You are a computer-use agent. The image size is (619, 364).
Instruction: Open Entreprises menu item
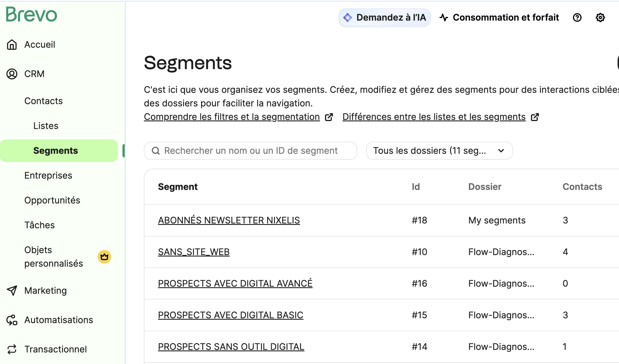coord(48,176)
